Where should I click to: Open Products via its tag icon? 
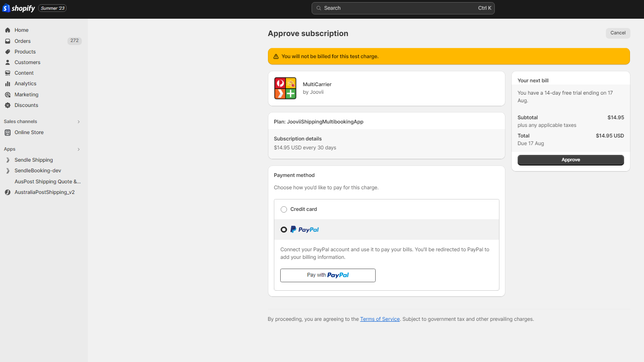(x=8, y=51)
